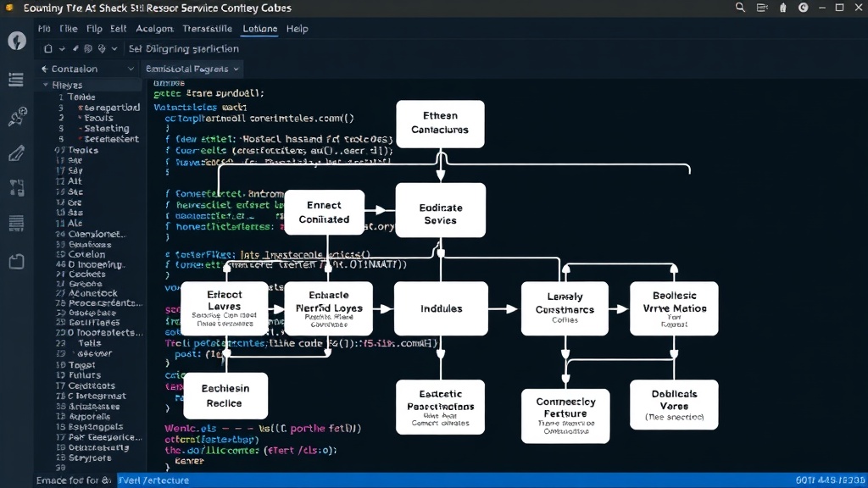
Task: Select the Enrect Conllated diagram node
Action: (325, 213)
